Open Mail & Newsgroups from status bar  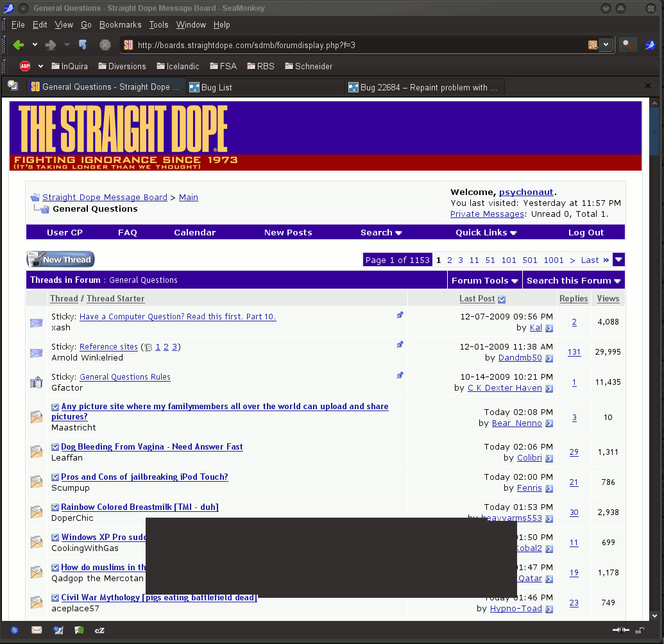[37, 631]
